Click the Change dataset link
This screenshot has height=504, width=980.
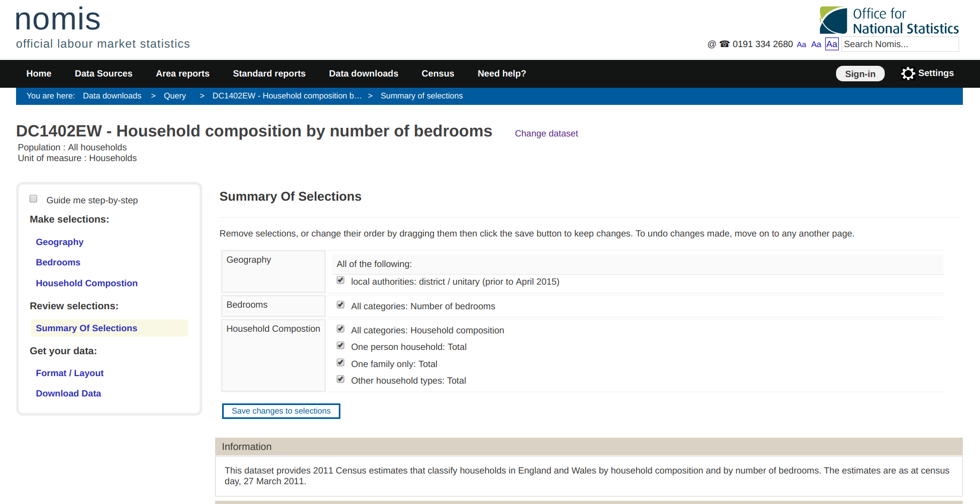tap(546, 134)
